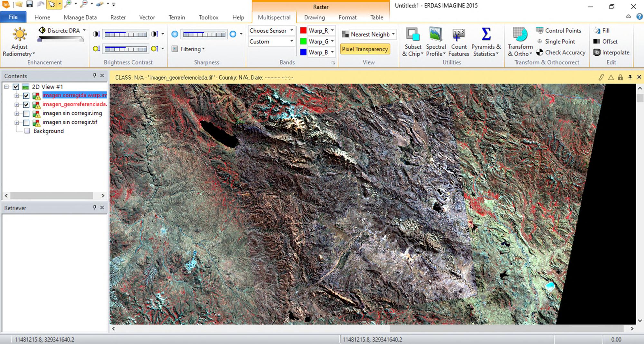Toggle Pixel Transparency

click(365, 49)
